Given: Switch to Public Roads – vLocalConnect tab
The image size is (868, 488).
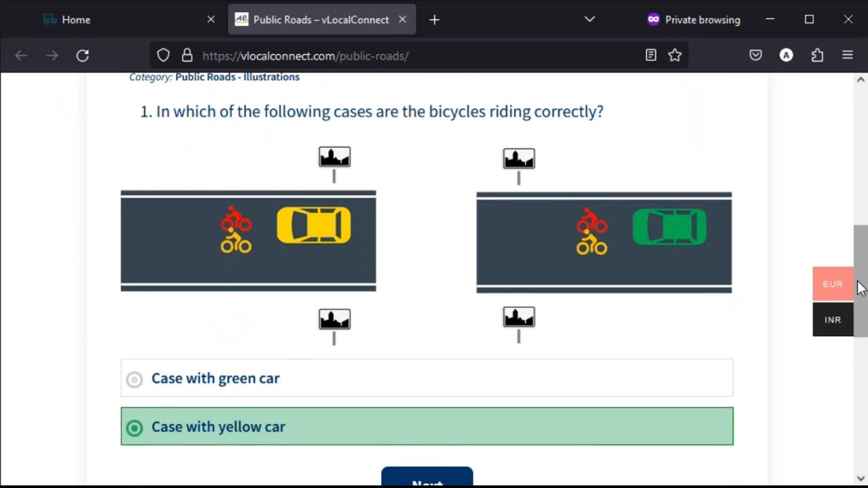Looking at the screenshot, I should [321, 20].
